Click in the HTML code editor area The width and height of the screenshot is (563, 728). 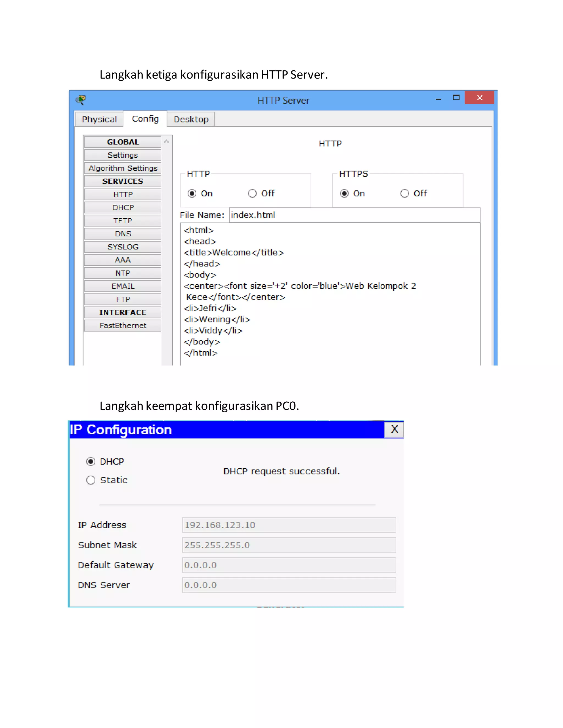coord(330,294)
